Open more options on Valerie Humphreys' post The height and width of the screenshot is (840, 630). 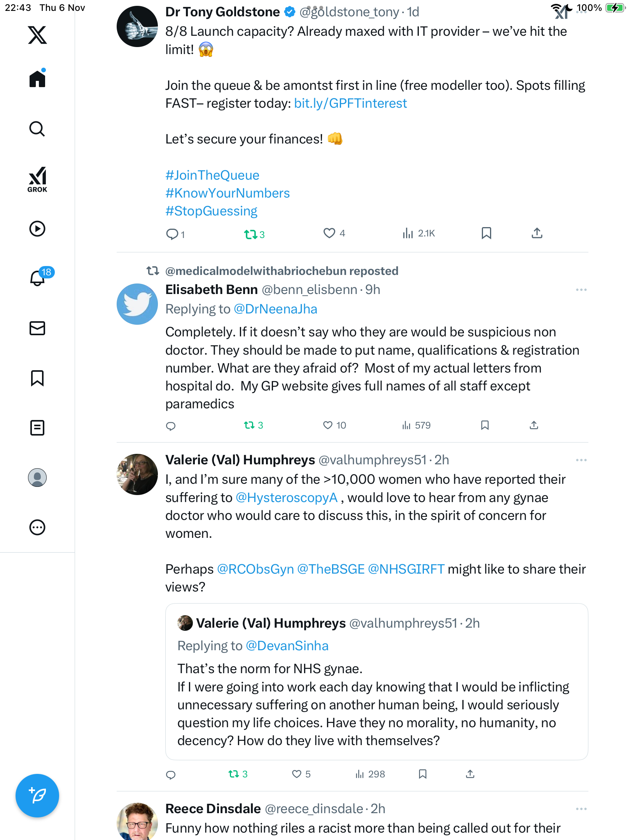581,460
